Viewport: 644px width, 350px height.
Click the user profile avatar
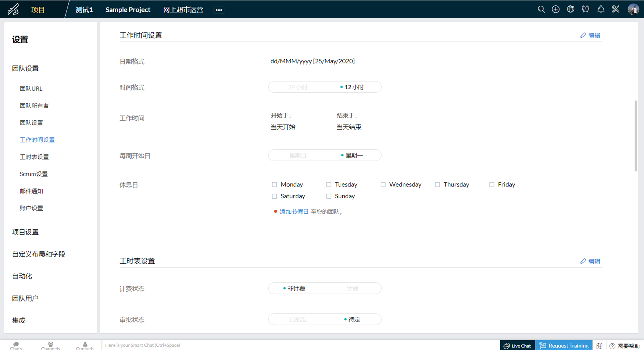[633, 9]
